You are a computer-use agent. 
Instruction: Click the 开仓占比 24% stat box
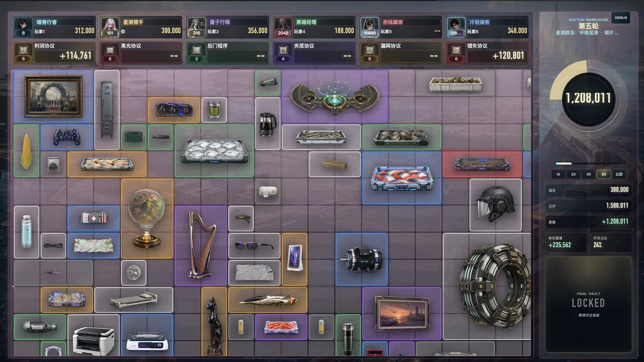pyautogui.click(x=611, y=242)
